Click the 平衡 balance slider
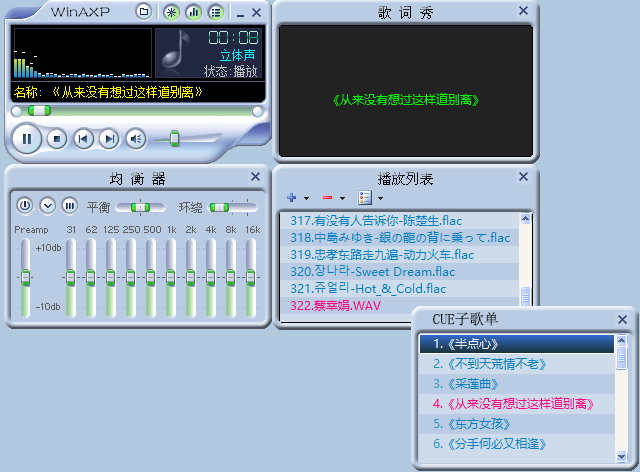 pyautogui.click(x=140, y=207)
